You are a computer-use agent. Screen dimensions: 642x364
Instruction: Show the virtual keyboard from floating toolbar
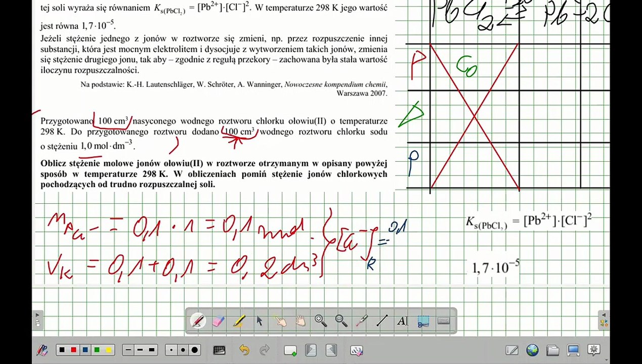[444, 321]
